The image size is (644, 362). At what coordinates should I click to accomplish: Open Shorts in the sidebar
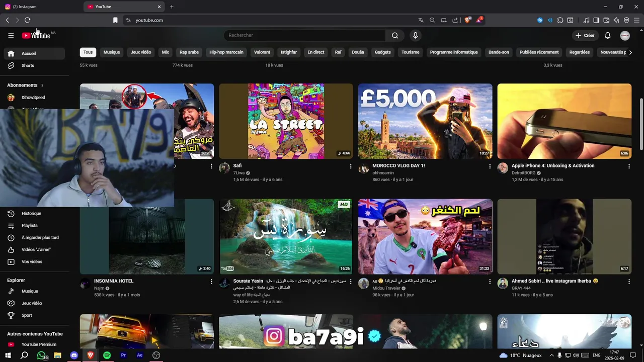tap(34, 65)
